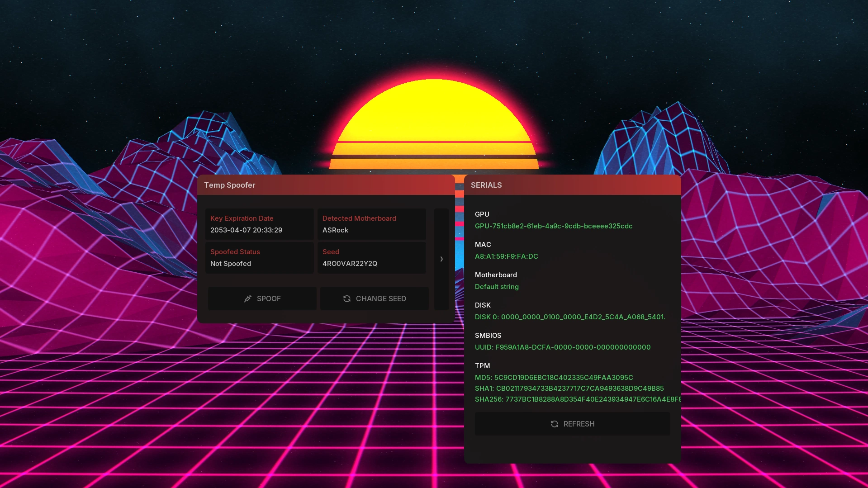
Task: Click the circular arrows icon beside CHANGE SEED
Action: pos(347,298)
